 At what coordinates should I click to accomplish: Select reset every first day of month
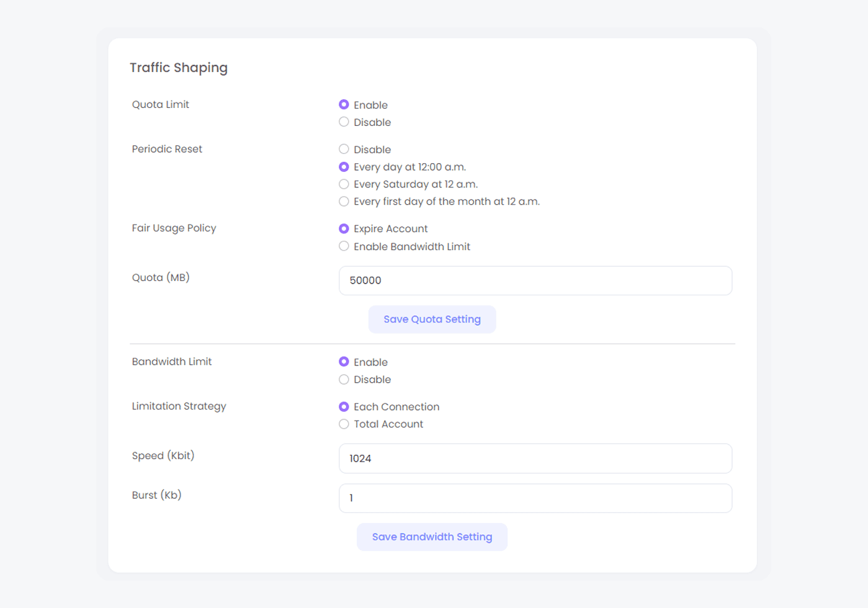344,202
